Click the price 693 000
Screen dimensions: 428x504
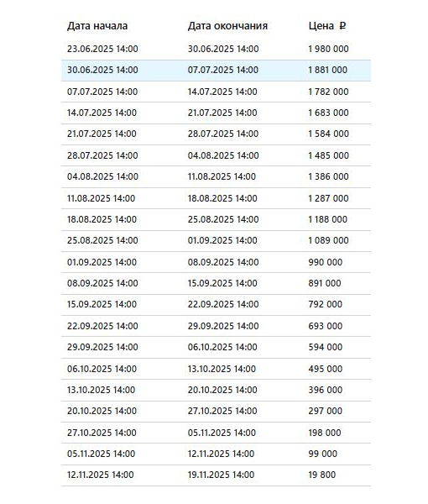(326, 326)
